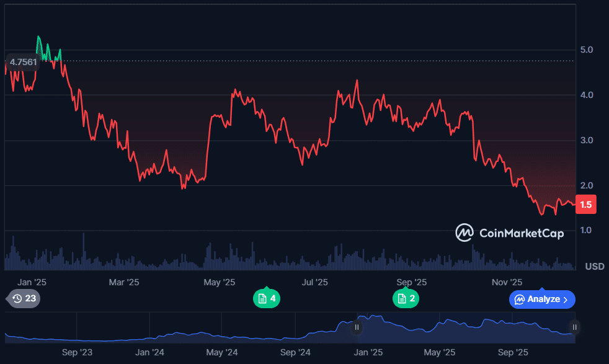Grab the left pause-style range handle in navigator
This screenshot has width=609, height=364.
357,327
